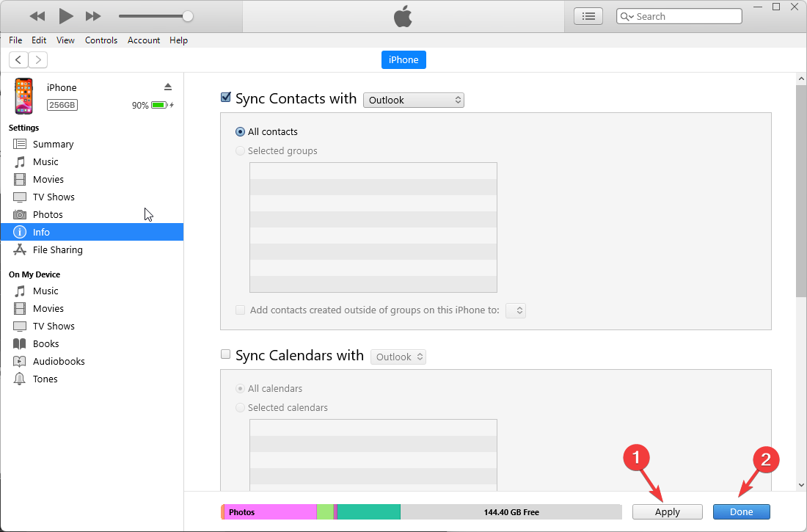Click the Apple logo in toolbar
The image size is (807, 532).
[403, 16]
